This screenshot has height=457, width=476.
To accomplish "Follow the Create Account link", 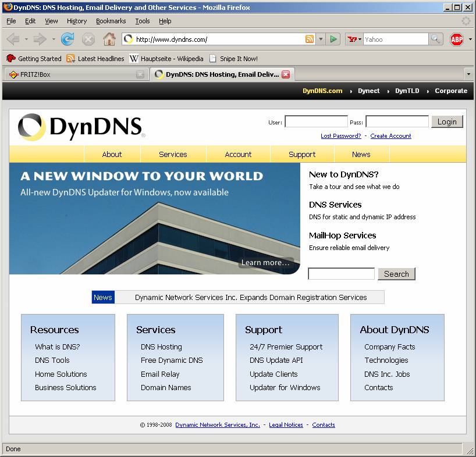I will pyautogui.click(x=390, y=135).
